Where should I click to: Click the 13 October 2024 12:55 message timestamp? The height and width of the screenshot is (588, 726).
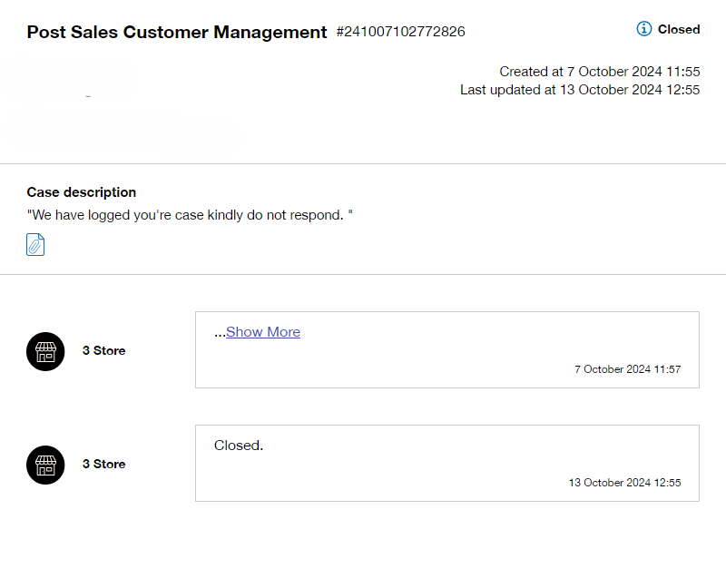point(624,483)
